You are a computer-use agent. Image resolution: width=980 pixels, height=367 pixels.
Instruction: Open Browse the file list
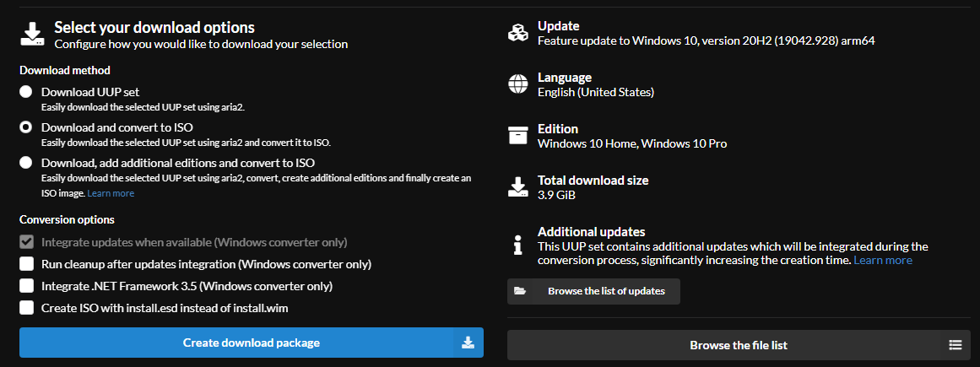739,345
